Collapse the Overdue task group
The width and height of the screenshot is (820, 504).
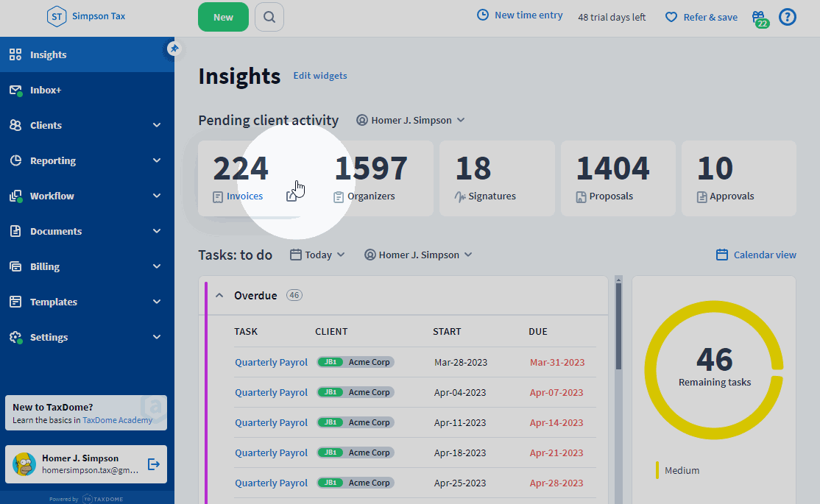[x=219, y=295]
